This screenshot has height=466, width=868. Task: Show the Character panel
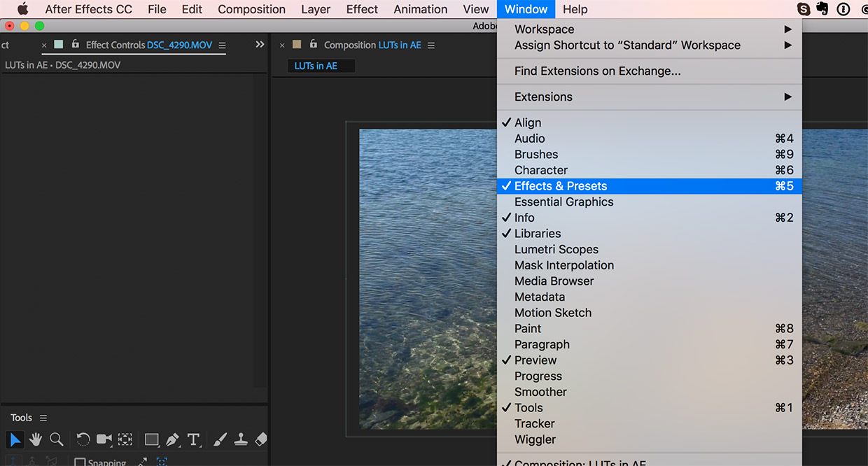tap(650, 170)
